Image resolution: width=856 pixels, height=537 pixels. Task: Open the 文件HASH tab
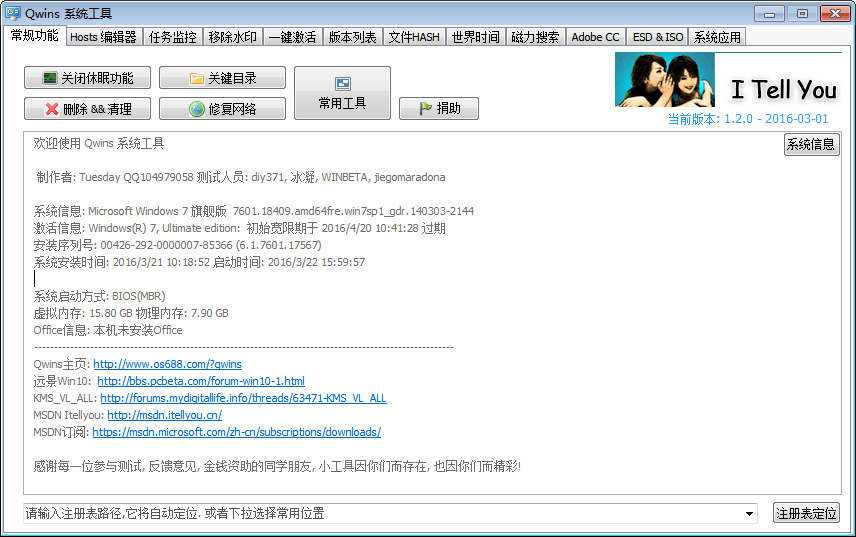(414, 37)
